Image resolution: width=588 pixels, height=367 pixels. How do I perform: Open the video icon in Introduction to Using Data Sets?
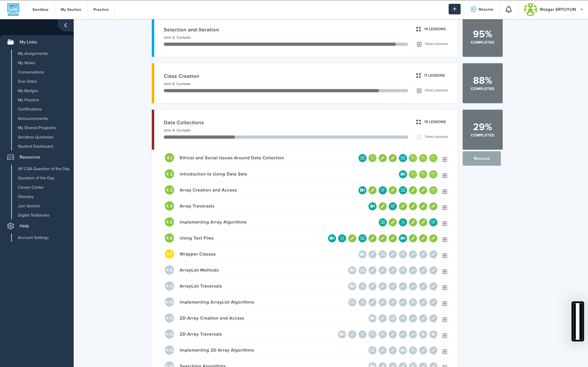[x=403, y=174]
